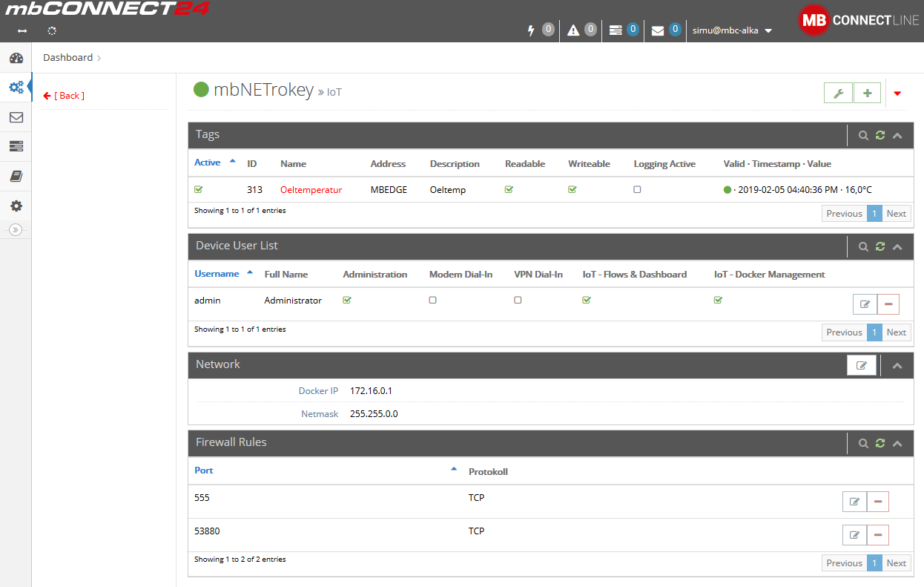Toggle Readable checkbox for Oeltemperatur tag
The image size is (924, 587).
click(509, 189)
